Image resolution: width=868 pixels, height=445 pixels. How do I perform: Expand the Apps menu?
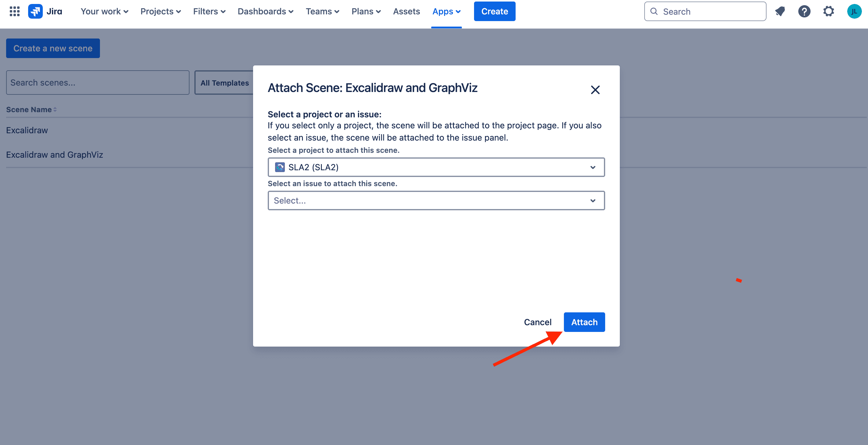(x=447, y=11)
